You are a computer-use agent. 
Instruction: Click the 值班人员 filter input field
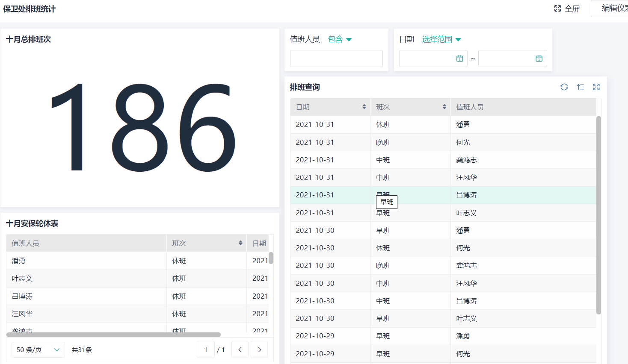[x=336, y=59]
